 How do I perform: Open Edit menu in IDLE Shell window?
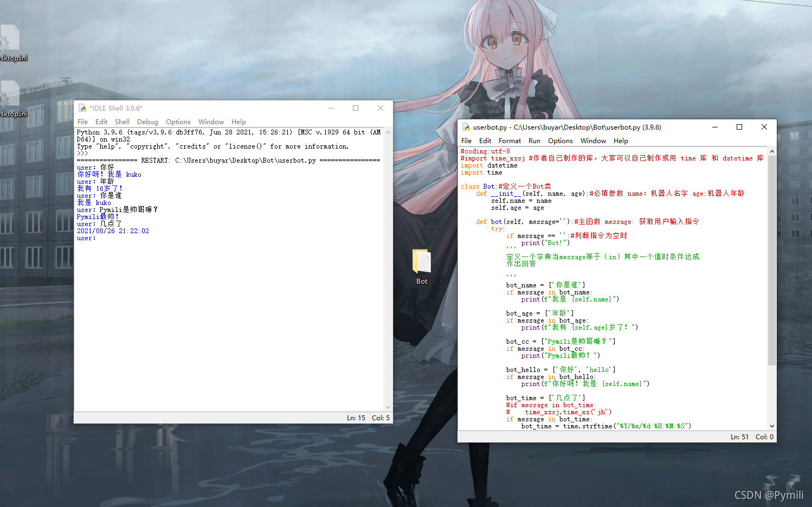click(x=101, y=122)
